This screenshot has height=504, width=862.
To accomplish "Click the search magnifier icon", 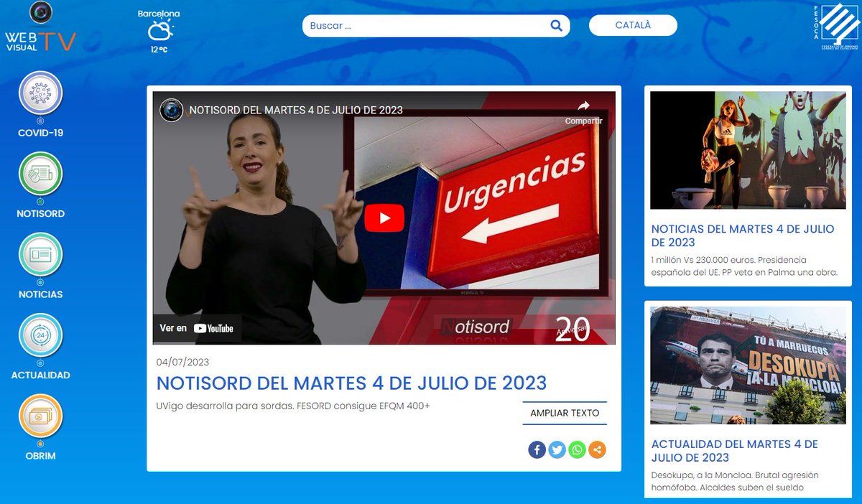I will [x=556, y=26].
